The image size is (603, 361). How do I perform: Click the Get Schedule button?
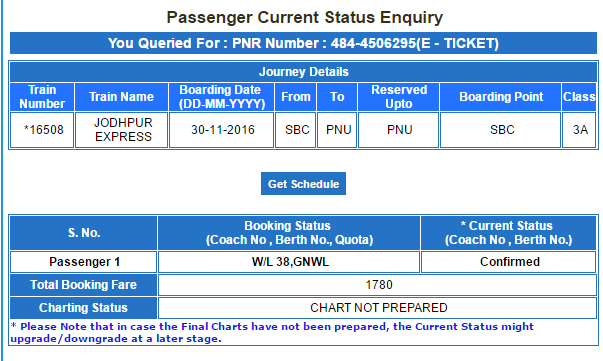point(303,183)
